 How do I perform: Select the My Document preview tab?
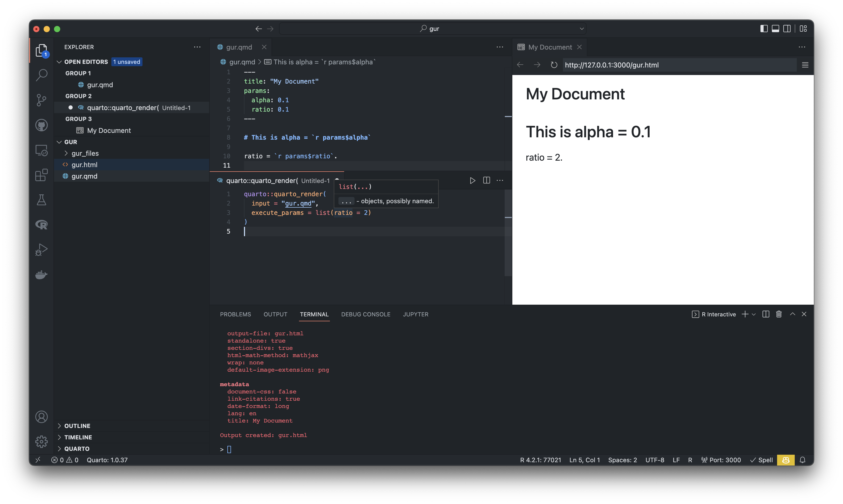(549, 47)
